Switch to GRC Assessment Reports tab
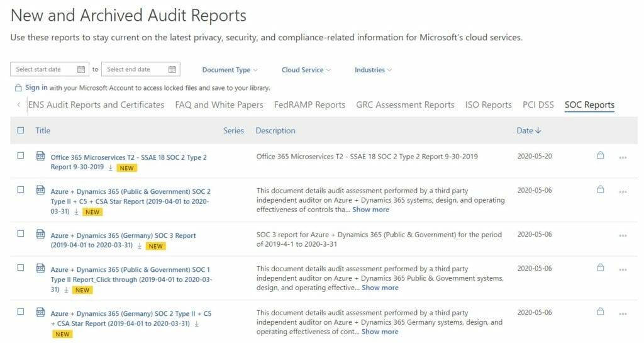The image size is (644, 343). [405, 104]
